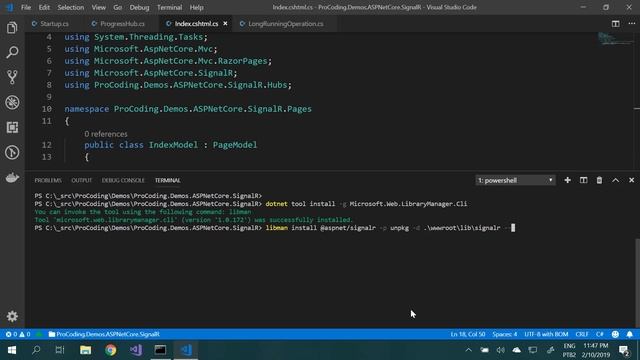The image size is (640, 360).
Task: Open the Go menu
Action: coord(118,7)
